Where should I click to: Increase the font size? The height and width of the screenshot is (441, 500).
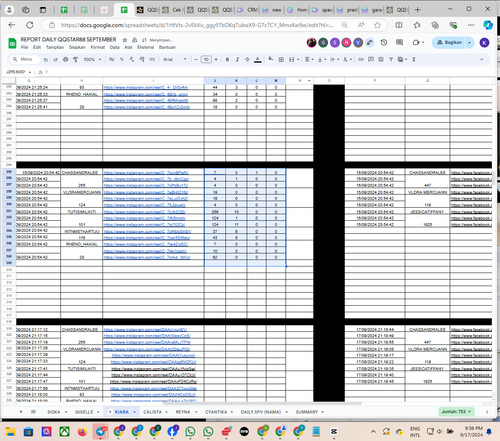216,60
